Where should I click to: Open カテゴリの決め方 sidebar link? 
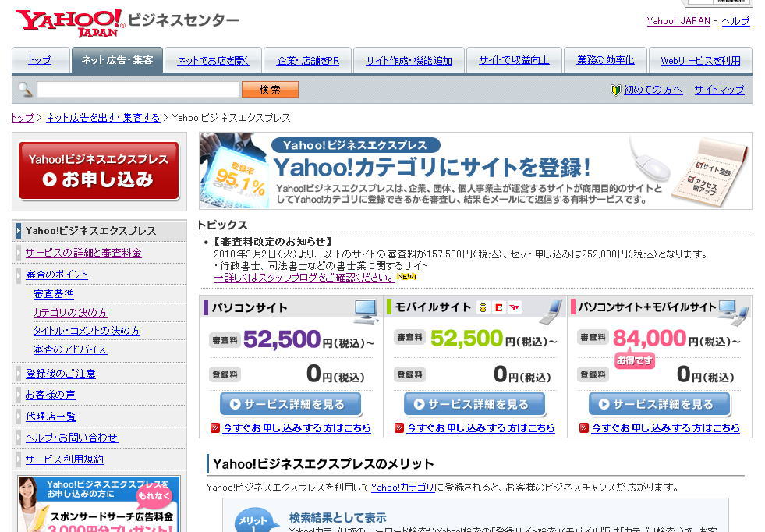(x=69, y=312)
